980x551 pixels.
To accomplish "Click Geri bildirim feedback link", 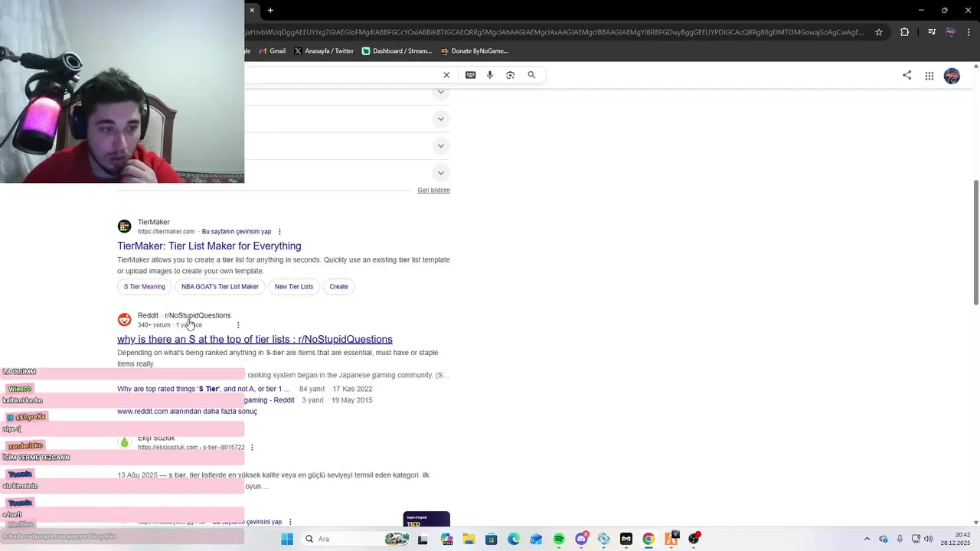I will pos(433,191).
